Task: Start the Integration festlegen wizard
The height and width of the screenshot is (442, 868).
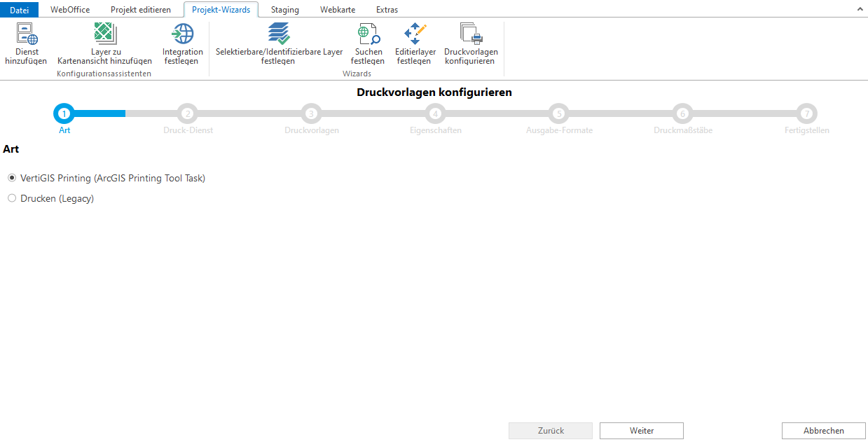Action: point(182,42)
